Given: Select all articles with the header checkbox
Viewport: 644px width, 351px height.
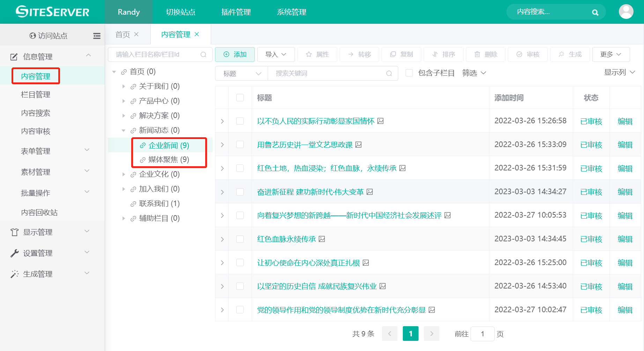Looking at the screenshot, I should click(x=240, y=98).
